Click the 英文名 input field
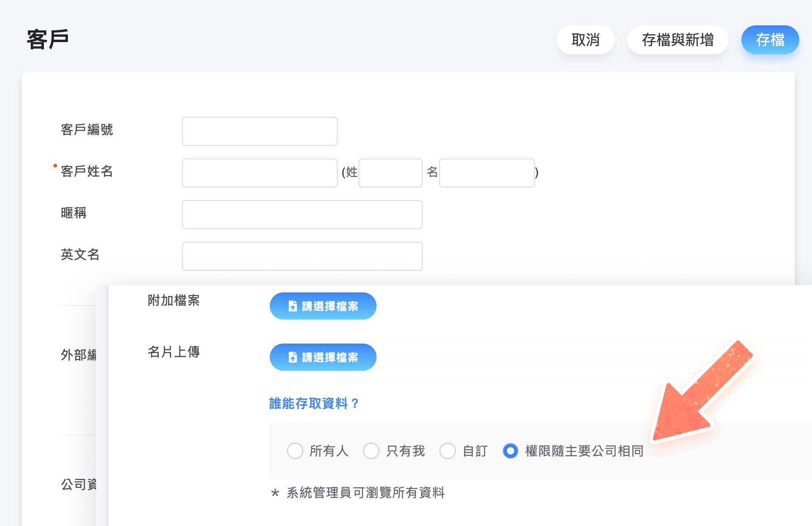 point(302,256)
